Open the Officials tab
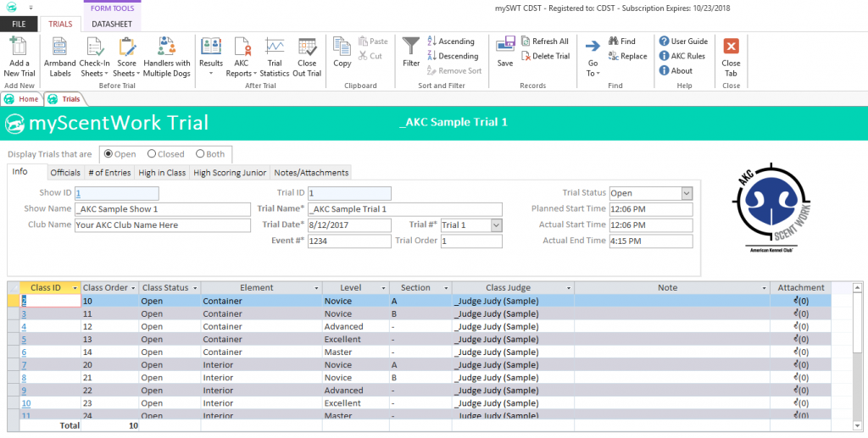868x438 pixels. click(x=65, y=173)
